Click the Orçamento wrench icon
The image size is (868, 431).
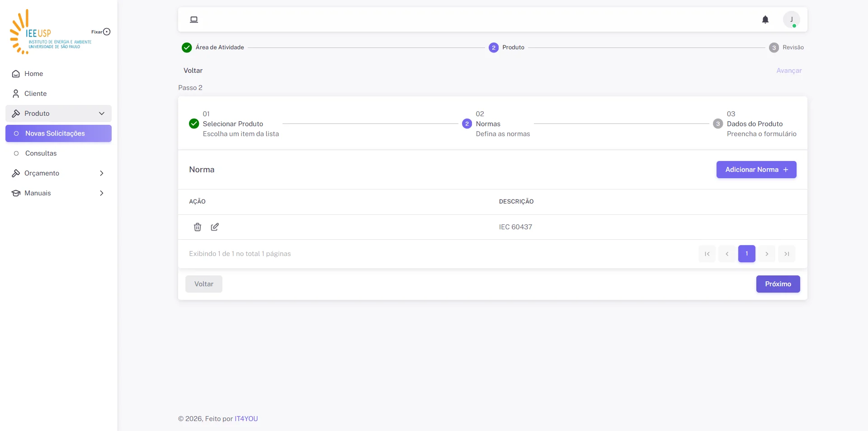(16, 173)
